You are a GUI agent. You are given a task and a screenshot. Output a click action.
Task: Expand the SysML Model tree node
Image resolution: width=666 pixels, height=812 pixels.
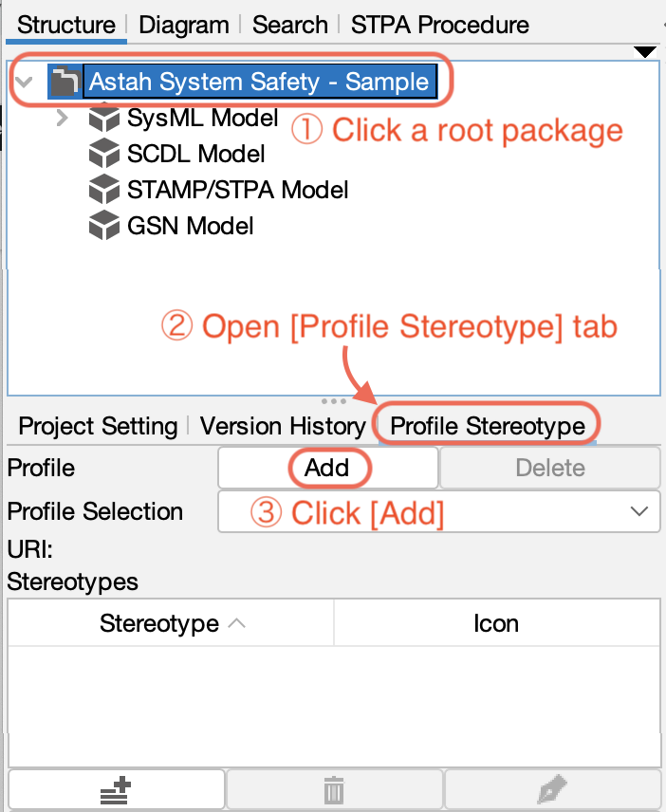(63, 118)
